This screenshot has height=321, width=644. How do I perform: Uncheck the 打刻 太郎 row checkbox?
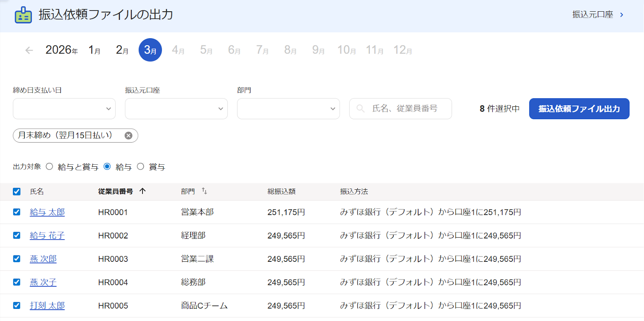point(17,305)
